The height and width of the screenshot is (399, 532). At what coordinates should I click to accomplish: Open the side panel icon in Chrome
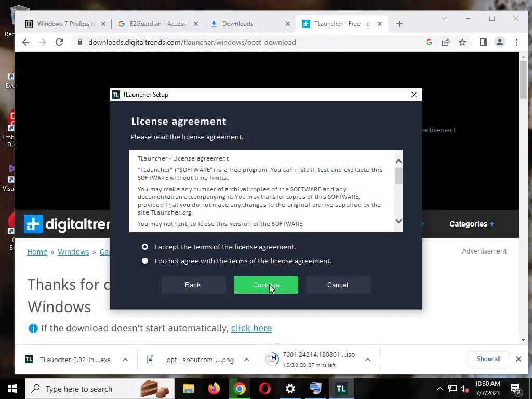[483, 42]
